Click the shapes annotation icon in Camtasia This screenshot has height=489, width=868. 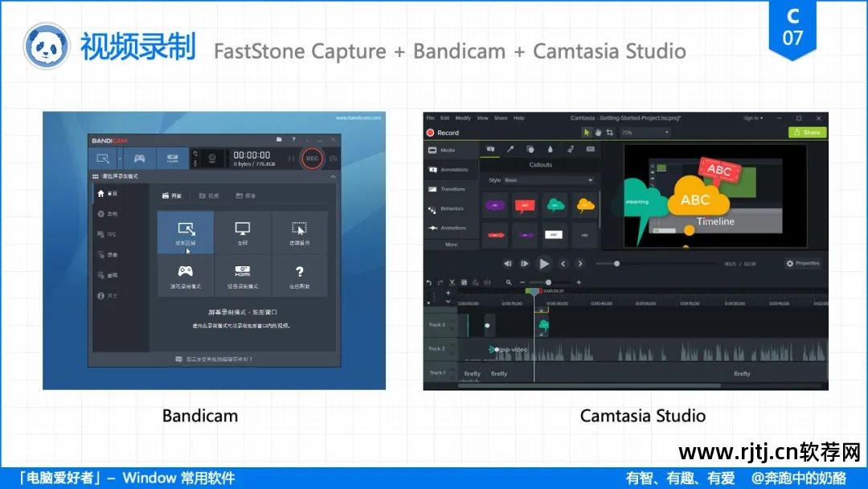pyautogui.click(x=530, y=149)
